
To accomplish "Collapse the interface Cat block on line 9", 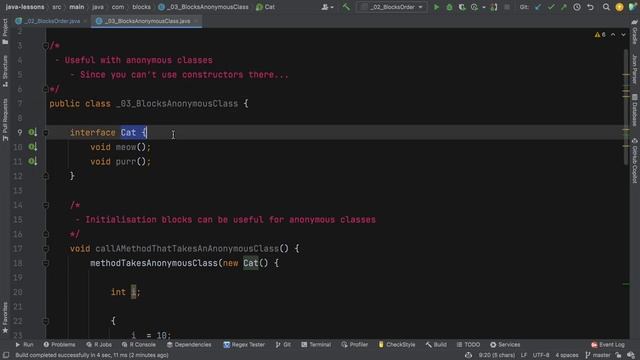I will coord(46,133).
